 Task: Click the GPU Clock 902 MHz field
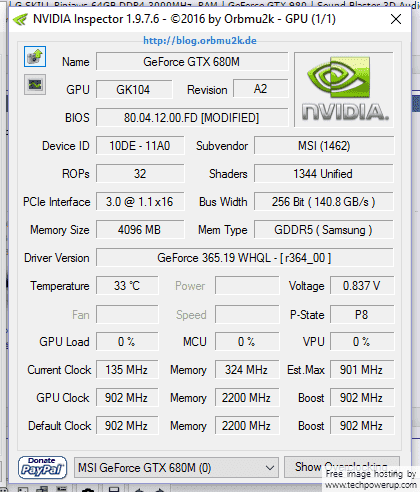coord(127,397)
